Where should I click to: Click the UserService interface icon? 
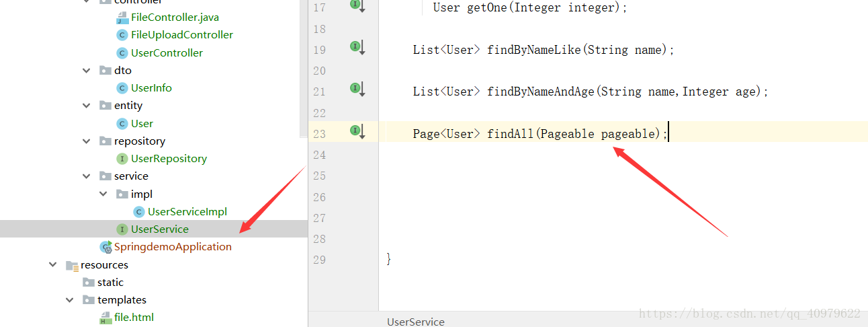[122, 229]
